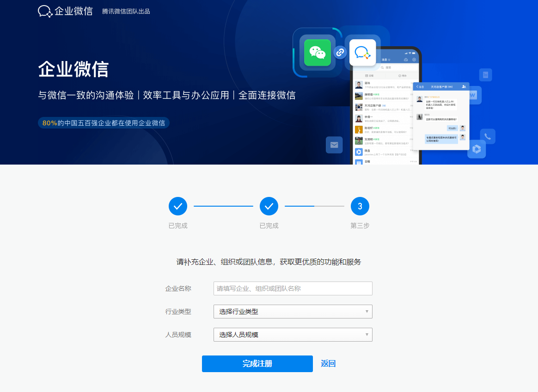The height and width of the screenshot is (392, 538).
Task: Open the 选择人员规模 dropdown
Action: [x=293, y=335]
